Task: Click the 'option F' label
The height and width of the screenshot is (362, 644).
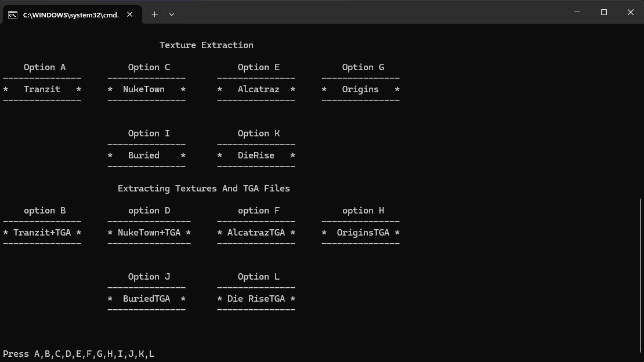Action: point(258,211)
